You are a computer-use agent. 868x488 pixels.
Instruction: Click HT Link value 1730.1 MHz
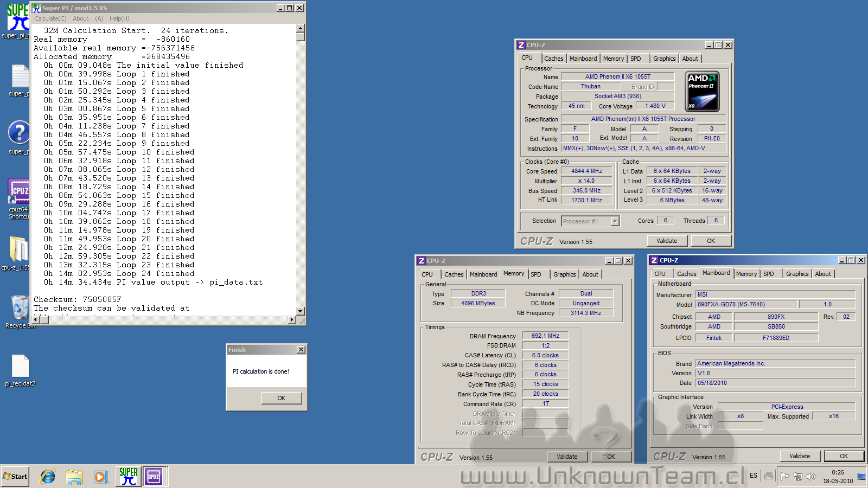tap(586, 200)
